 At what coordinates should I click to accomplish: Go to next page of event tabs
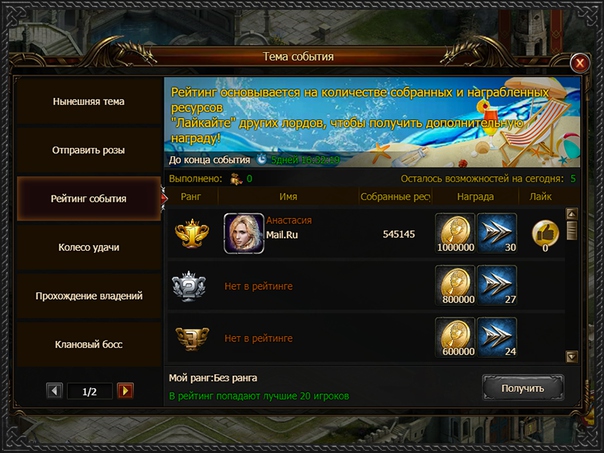pos(125,391)
